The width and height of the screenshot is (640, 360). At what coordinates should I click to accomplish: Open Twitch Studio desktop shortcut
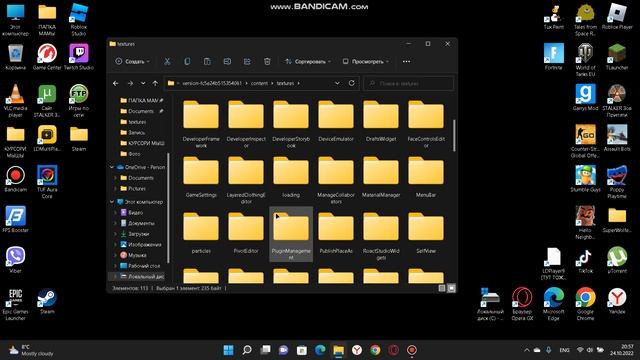[79, 57]
